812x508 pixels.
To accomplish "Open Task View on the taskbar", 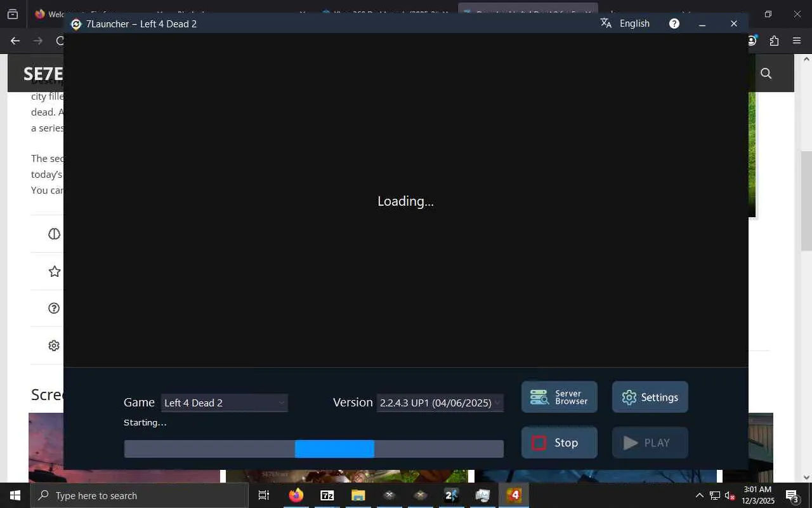I will [264, 495].
